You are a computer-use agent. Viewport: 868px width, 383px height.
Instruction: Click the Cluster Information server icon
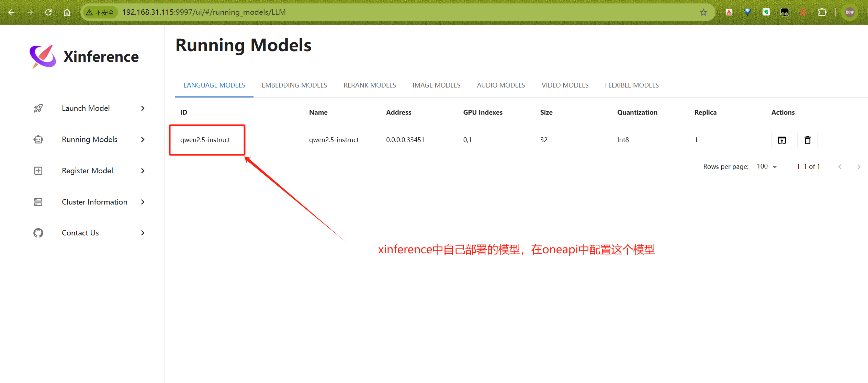pos(38,202)
